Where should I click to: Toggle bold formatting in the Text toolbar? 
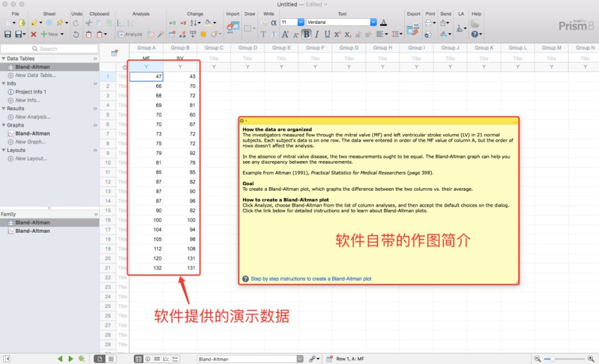(306, 34)
